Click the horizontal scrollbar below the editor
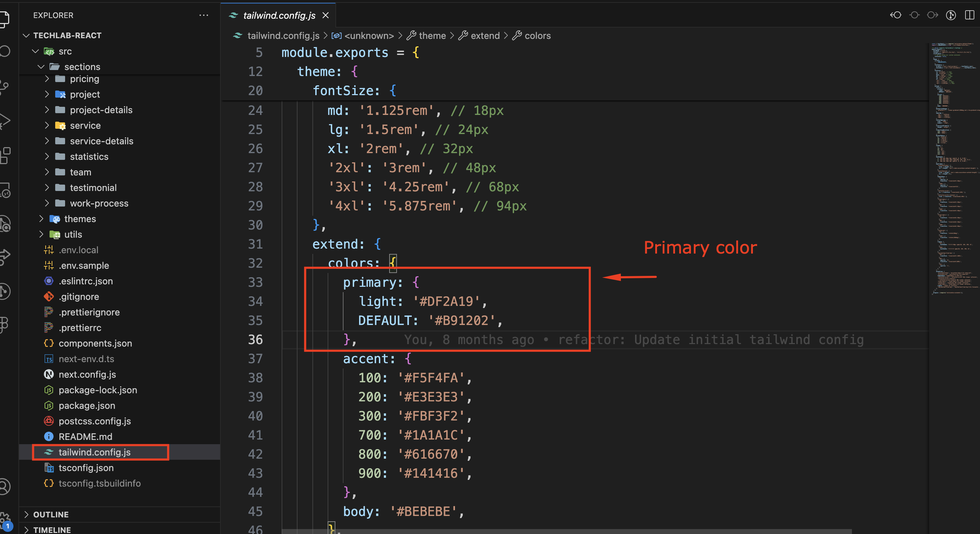 pos(566,531)
